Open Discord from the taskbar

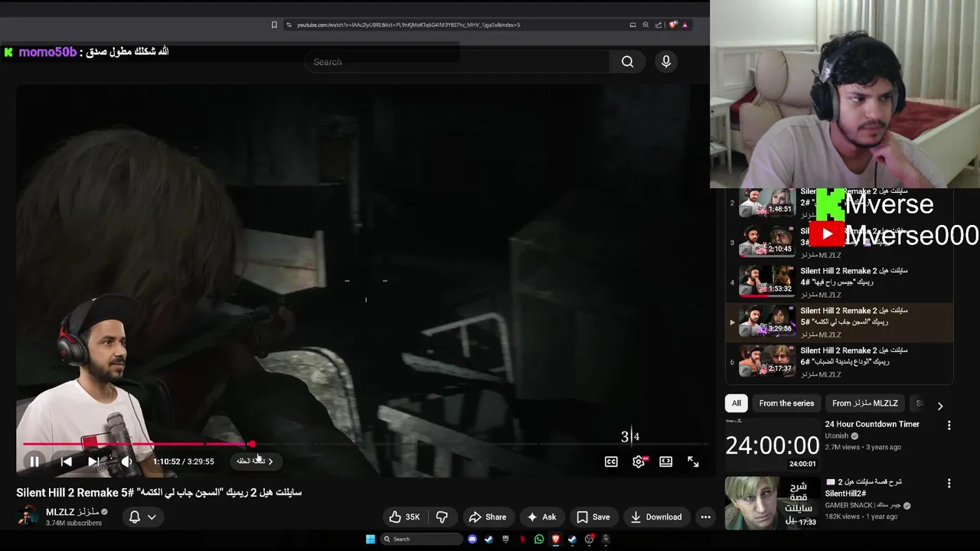tap(472, 539)
